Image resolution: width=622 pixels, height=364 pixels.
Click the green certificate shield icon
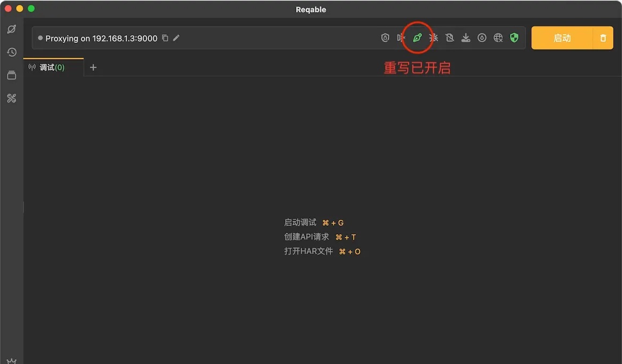[x=514, y=38]
